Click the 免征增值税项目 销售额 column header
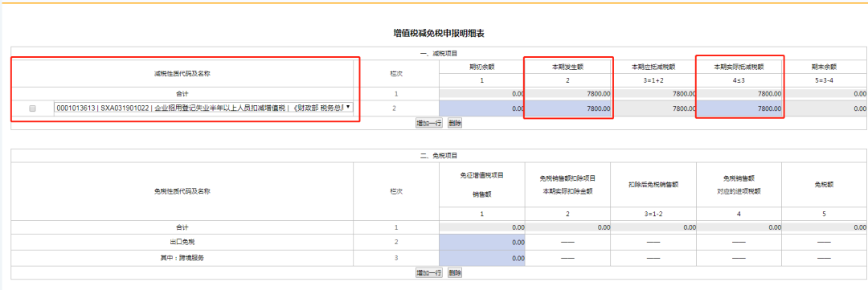868x290 pixels. [x=481, y=184]
